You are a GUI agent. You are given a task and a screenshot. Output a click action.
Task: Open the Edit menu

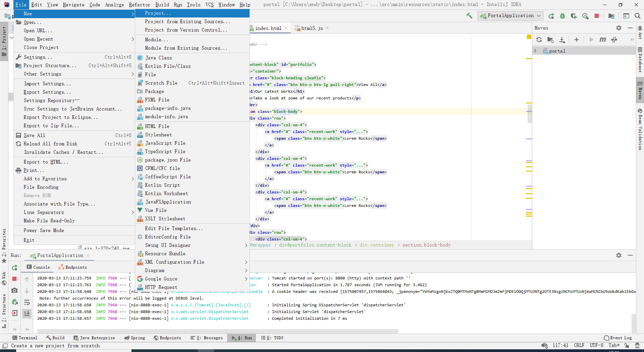(x=37, y=4)
